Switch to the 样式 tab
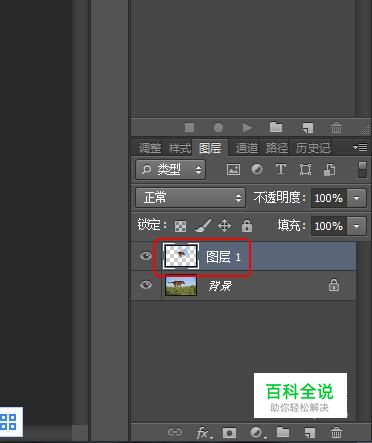Image resolution: width=372 pixels, height=443 pixels. pyautogui.click(x=180, y=148)
